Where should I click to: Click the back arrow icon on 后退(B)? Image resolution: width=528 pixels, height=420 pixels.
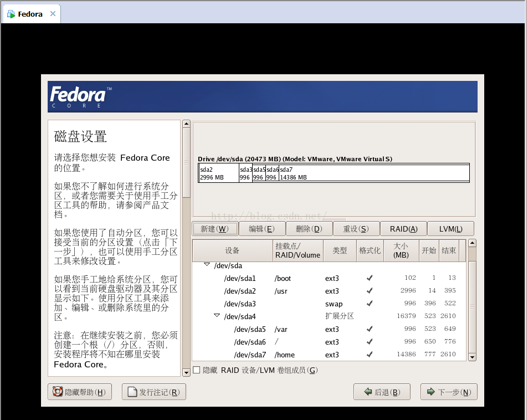[x=368, y=392]
